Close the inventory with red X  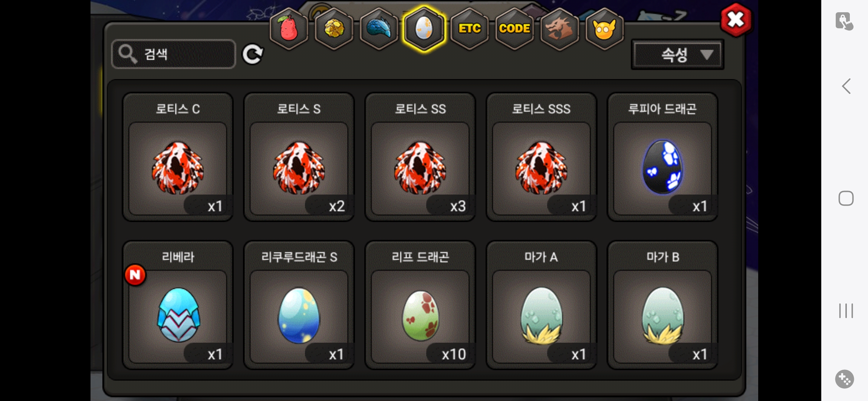coord(736,20)
